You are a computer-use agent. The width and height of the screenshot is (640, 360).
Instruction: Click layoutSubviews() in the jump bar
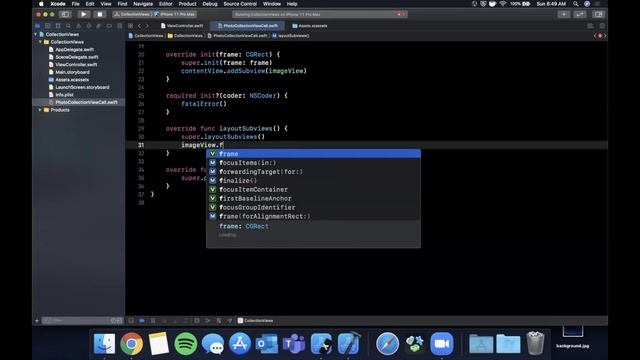pos(291,36)
